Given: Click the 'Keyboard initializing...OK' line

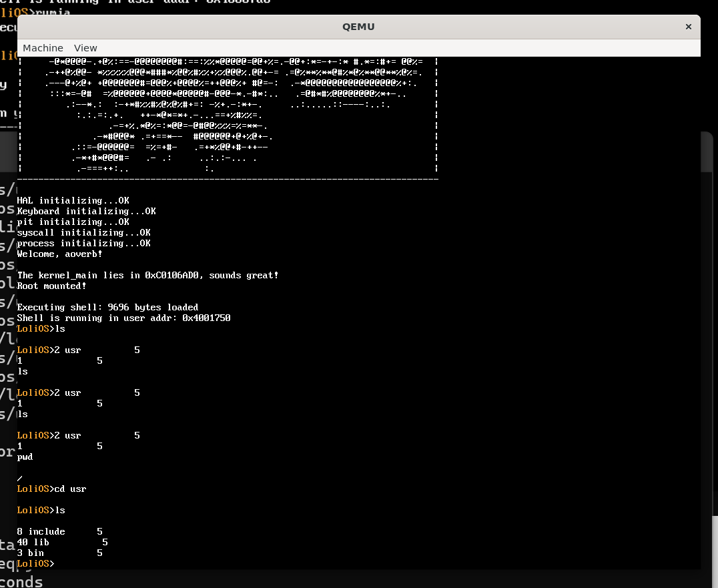Looking at the screenshot, I should [x=86, y=211].
